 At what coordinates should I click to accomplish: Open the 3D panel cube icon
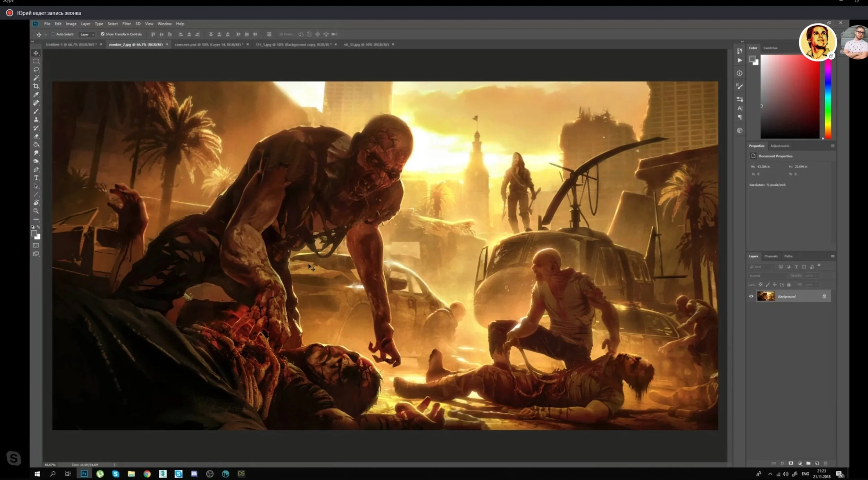pos(740,130)
